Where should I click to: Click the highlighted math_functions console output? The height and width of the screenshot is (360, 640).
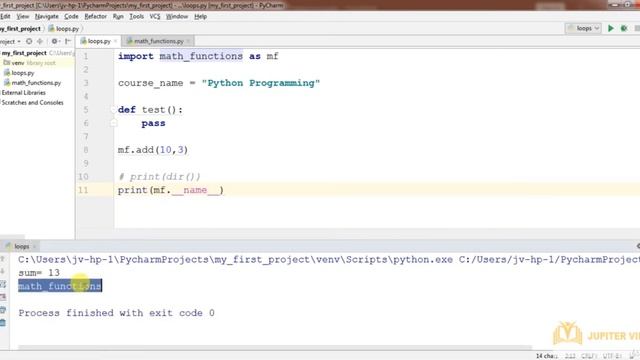click(60, 286)
